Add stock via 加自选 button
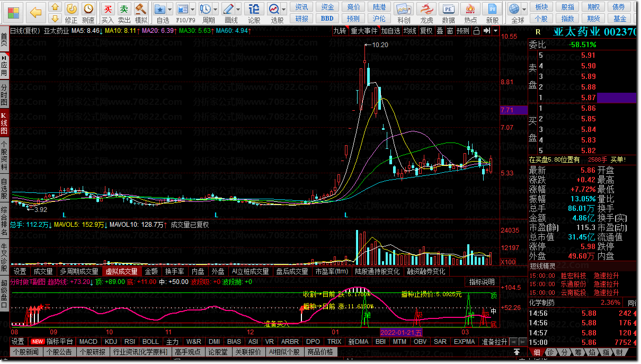The height and width of the screenshot is (364, 641). pyautogui.click(x=391, y=31)
